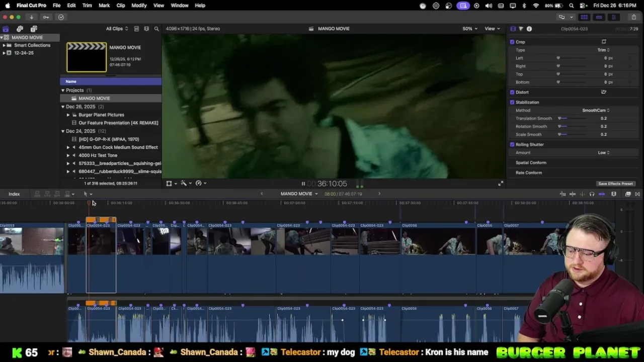Adjust the Rotation Smooth slider

(x=572, y=126)
